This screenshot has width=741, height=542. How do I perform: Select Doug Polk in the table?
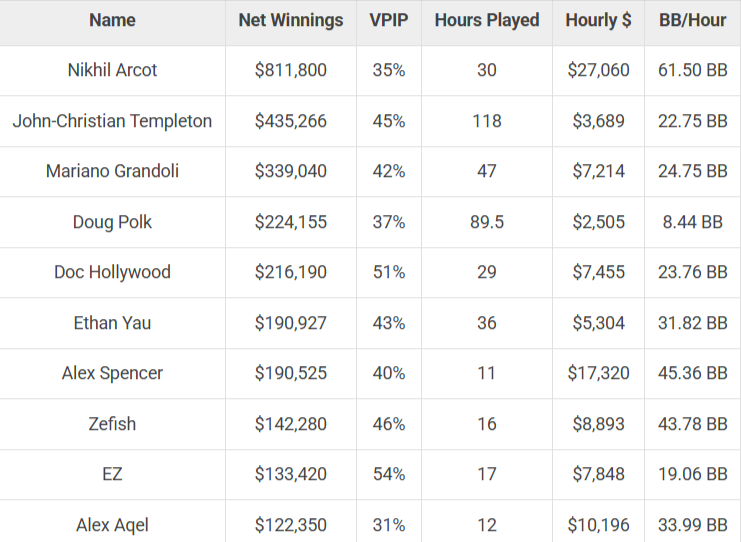pyautogui.click(x=112, y=222)
